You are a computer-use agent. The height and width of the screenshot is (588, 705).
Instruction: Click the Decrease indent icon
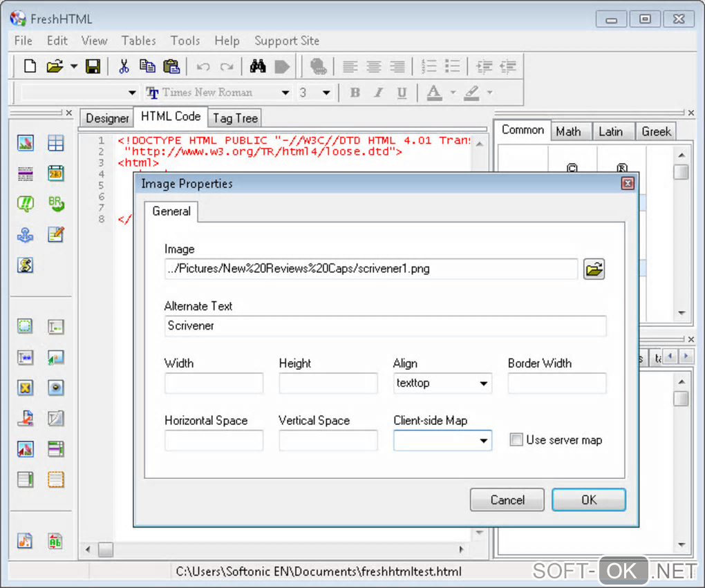point(507,66)
